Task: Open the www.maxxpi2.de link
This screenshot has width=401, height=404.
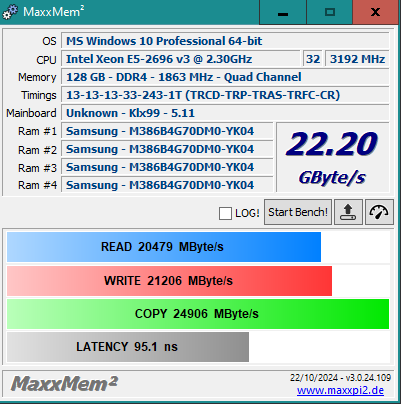Action: (x=340, y=390)
